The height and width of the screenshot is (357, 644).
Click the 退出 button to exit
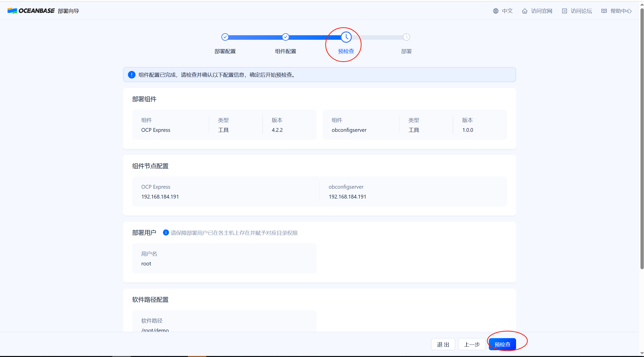point(443,344)
